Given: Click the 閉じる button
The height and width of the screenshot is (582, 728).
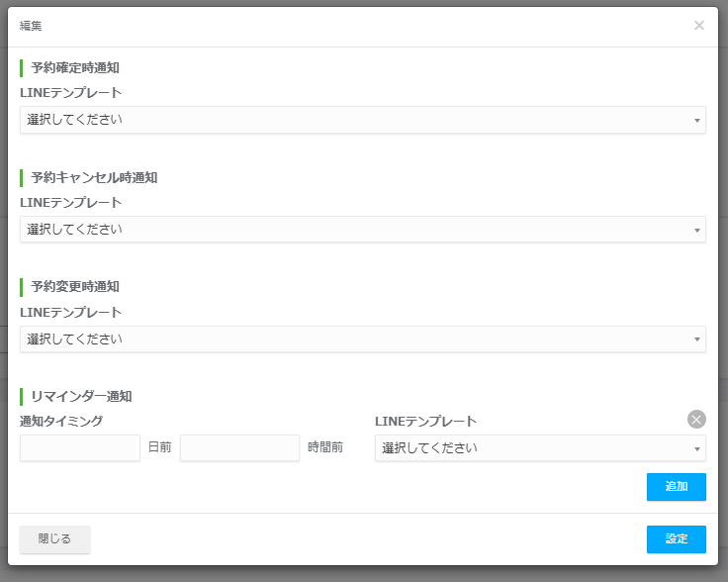Looking at the screenshot, I should [54, 539].
